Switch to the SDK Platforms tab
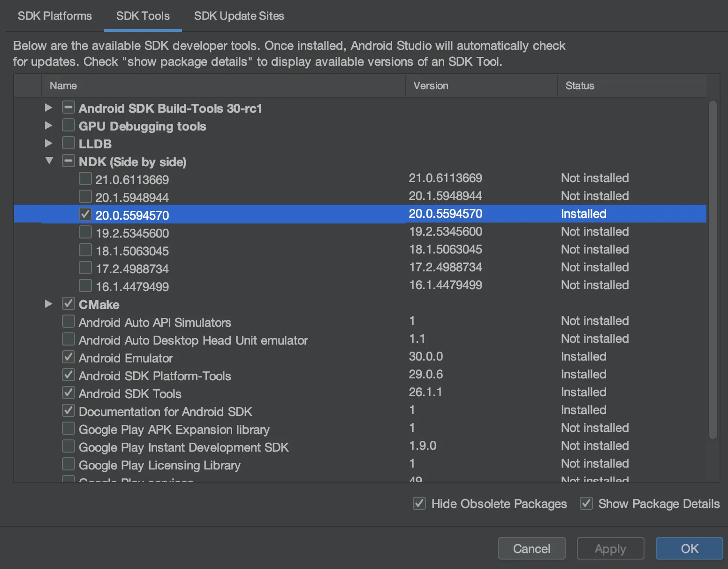This screenshot has height=569, width=728. click(x=55, y=16)
